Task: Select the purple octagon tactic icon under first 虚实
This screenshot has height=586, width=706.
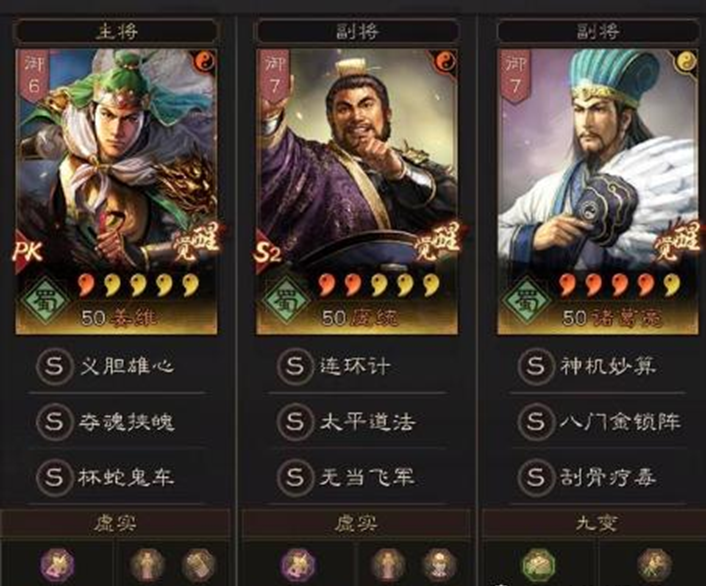Action: pos(58,564)
